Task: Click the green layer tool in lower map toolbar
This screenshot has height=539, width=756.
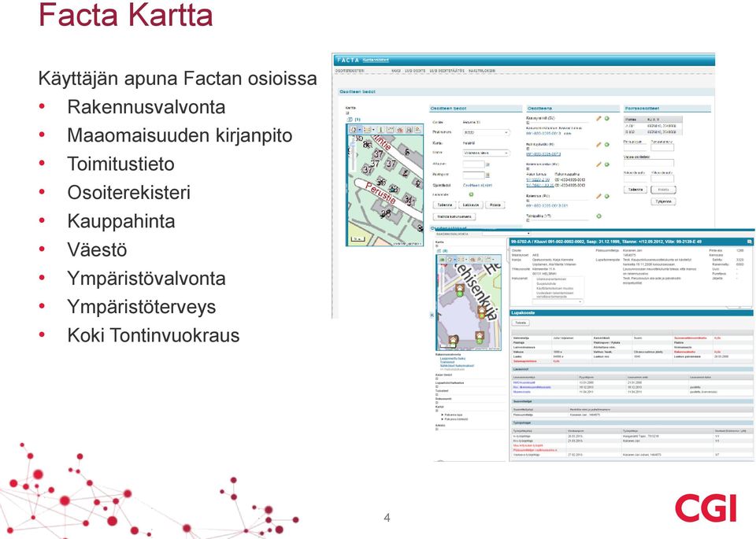Action: 442,259
